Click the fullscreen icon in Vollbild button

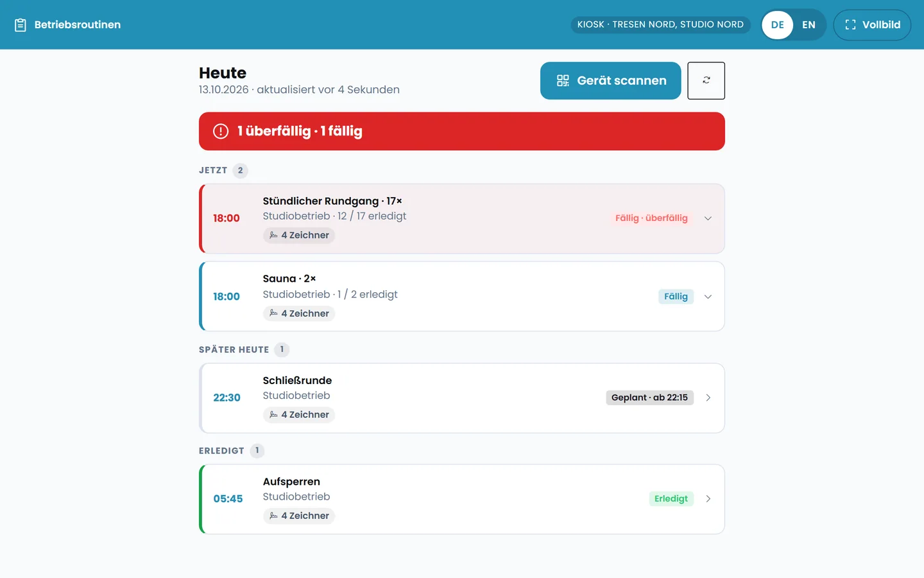click(850, 24)
